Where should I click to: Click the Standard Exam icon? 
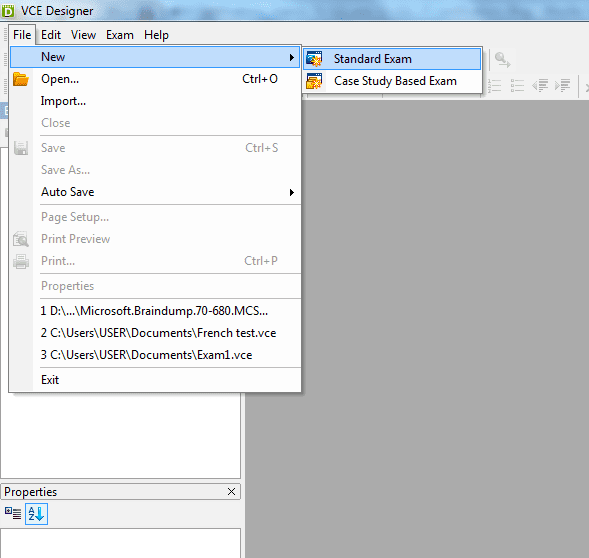[x=314, y=59]
